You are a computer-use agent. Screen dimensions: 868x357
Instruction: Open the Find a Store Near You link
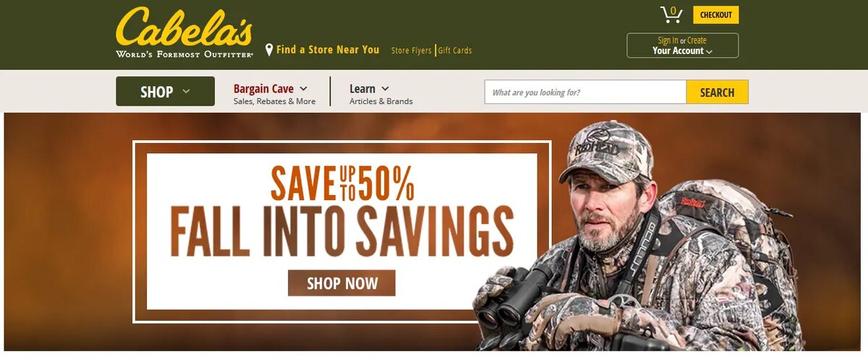tap(328, 50)
